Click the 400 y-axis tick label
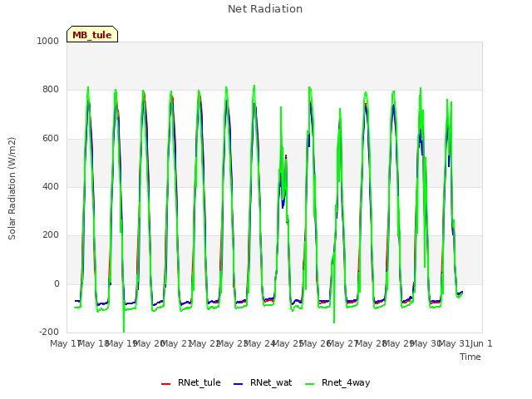532x399 pixels. click(x=51, y=186)
